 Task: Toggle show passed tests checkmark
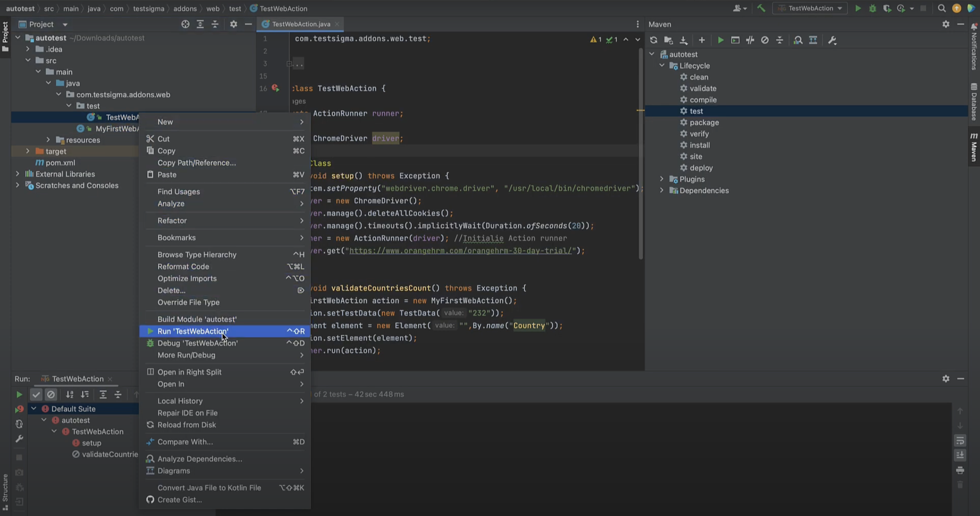(36, 395)
